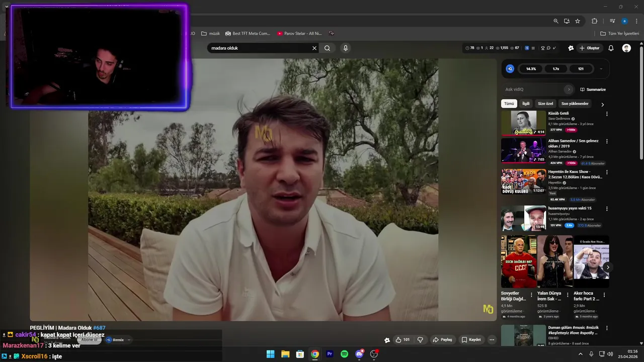Click the vidIQ star badge icon beside Oluştur
The image size is (644, 362).
click(x=571, y=48)
